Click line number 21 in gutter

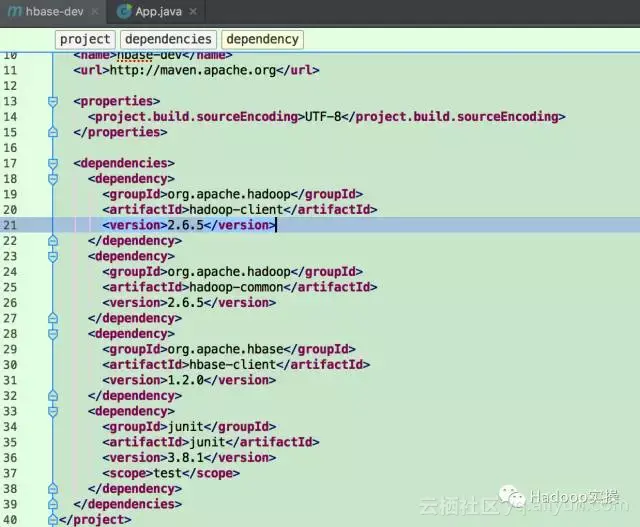(10, 225)
